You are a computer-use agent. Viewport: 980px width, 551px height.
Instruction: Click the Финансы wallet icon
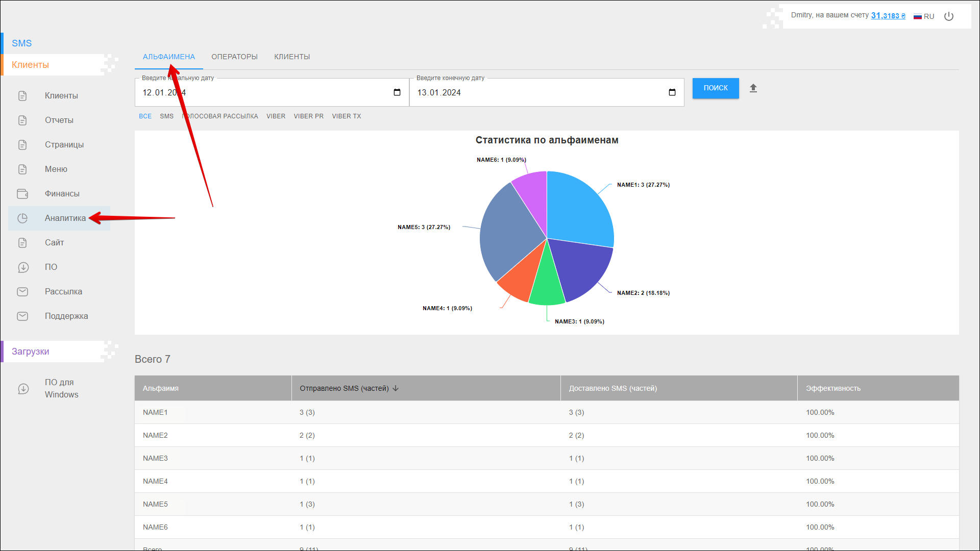pos(22,194)
